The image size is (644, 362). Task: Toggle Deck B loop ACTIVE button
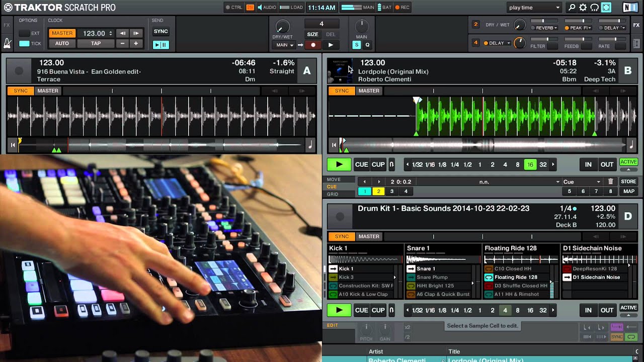[x=628, y=162]
